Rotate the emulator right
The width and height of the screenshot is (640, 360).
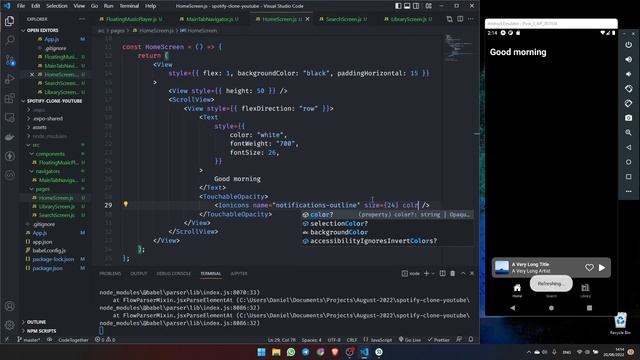click(629, 103)
